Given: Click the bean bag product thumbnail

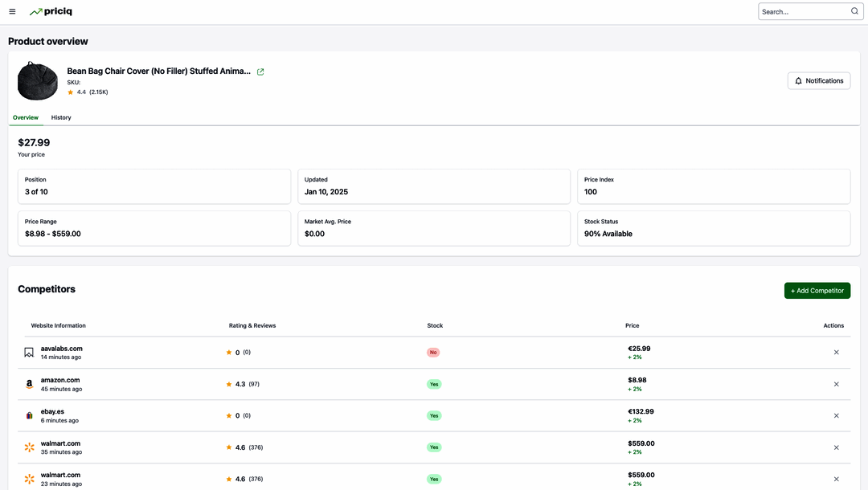Looking at the screenshot, I should point(38,81).
